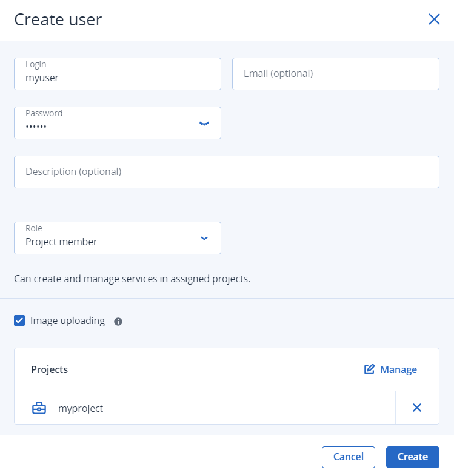Remove myproject using its X icon

pyautogui.click(x=417, y=408)
